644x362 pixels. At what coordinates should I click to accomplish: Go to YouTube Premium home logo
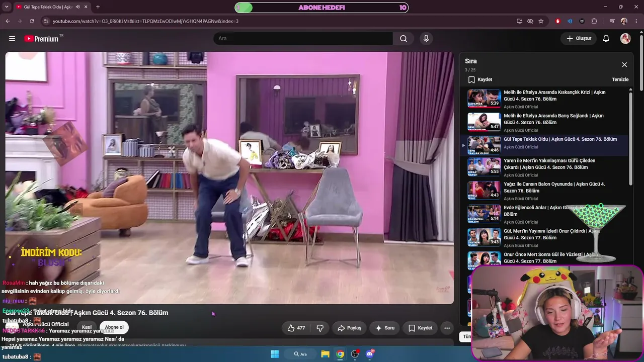[41, 39]
